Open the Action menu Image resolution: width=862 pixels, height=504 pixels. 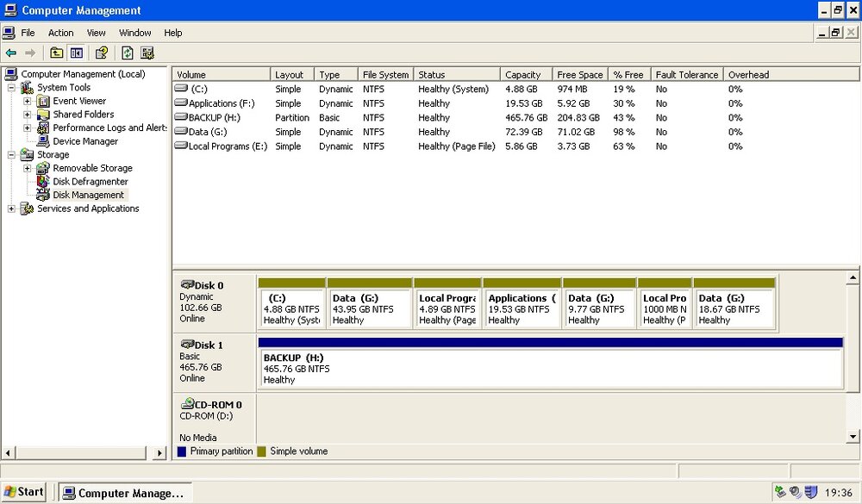point(60,33)
